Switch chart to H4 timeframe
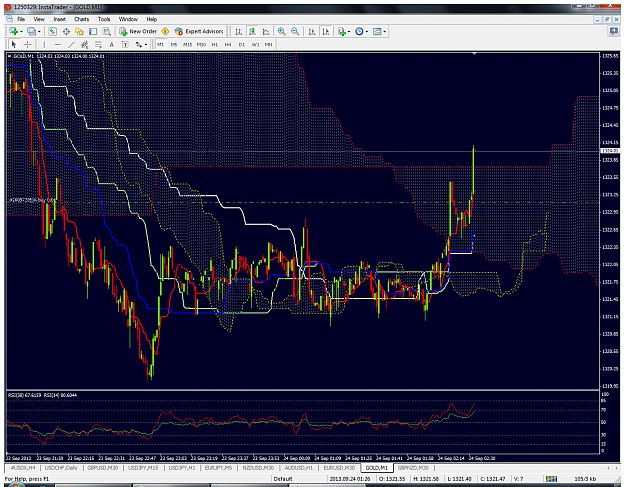Image resolution: width=625 pixels, height=487 pixels. (x=228, y=45)
